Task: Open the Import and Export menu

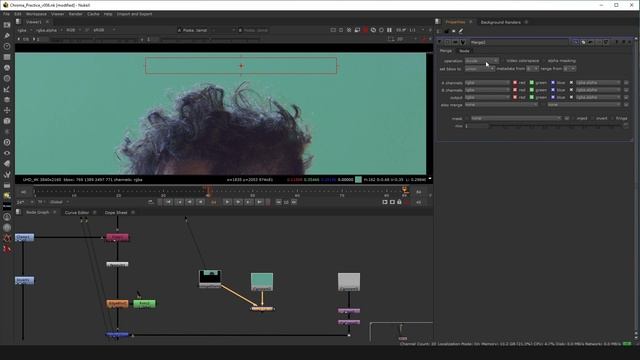Action: tap(134, 14)
